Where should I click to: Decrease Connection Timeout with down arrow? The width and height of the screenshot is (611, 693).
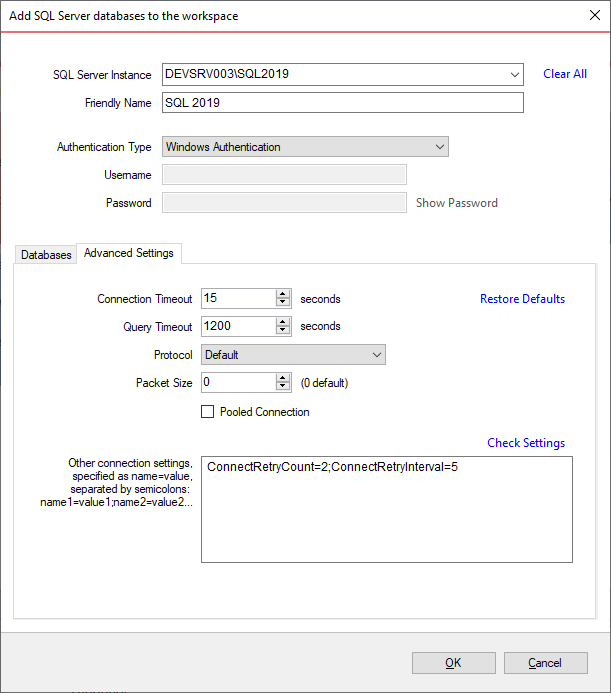[283, 302]
